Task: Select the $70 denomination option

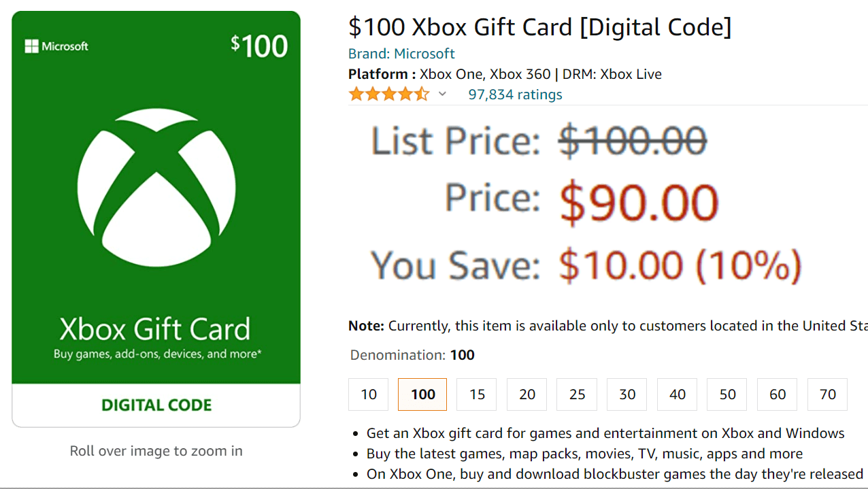Action: point(827,394)
